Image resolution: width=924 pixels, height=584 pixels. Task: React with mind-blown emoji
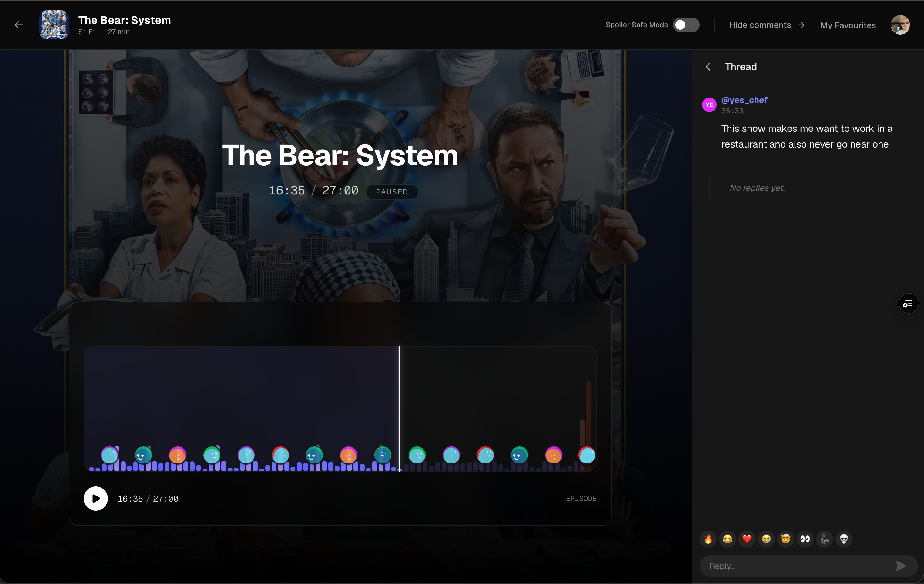pos(785,539)
